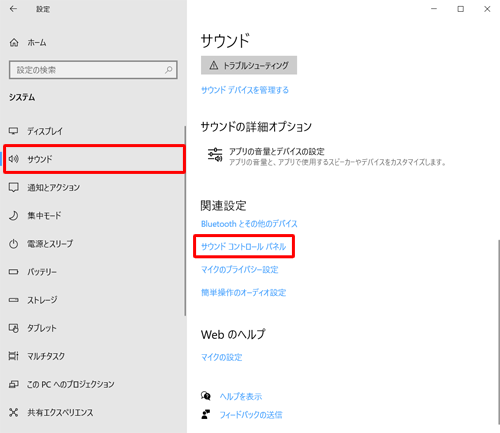Go back with the arrow icon
Image resolution: width=500 pixels, height=433 pixels.
13,9
